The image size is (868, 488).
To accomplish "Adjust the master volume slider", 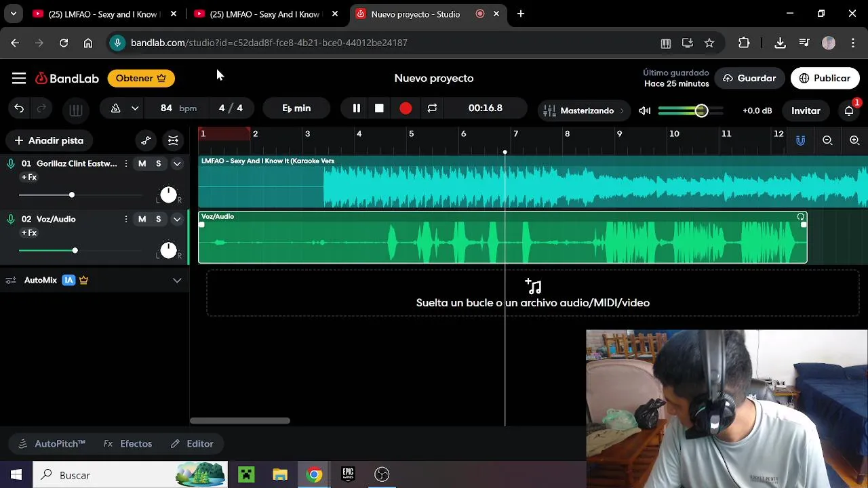I will [x=690, y=110].
